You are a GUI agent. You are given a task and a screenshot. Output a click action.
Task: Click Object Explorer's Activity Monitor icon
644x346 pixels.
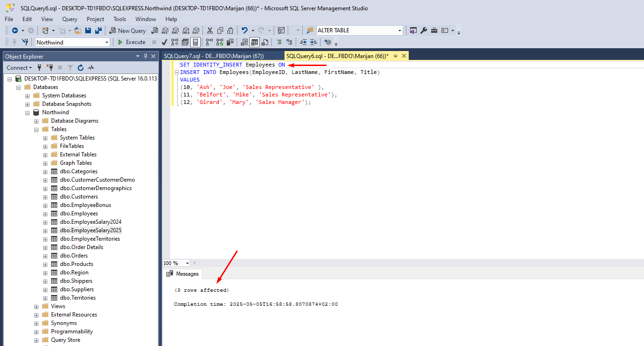click(x=91, y=67)
